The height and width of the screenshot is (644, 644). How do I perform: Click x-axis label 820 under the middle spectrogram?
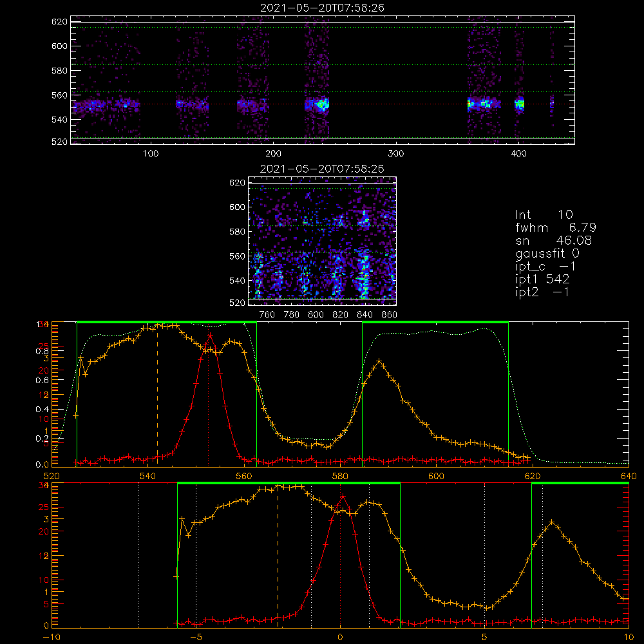(340, 315)
